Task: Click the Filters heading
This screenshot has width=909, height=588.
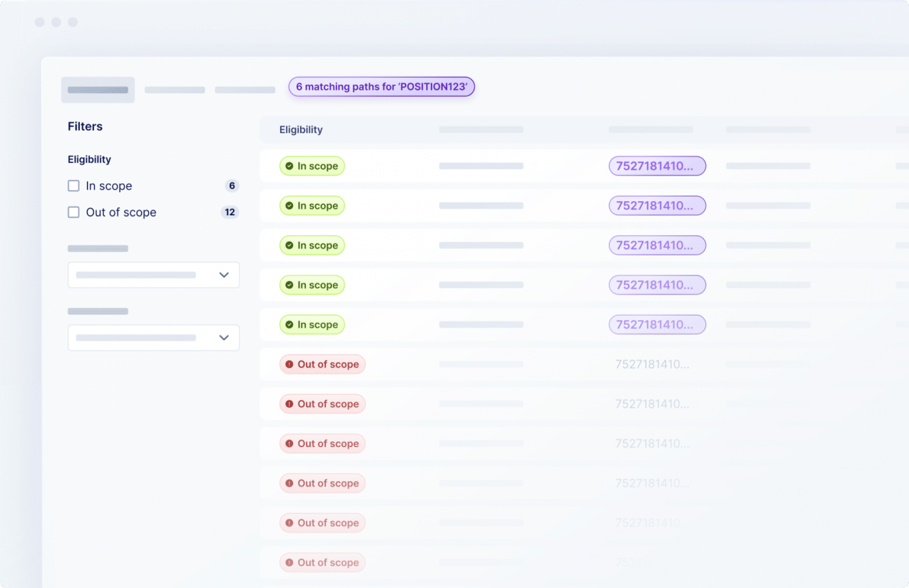Action: 85,126
